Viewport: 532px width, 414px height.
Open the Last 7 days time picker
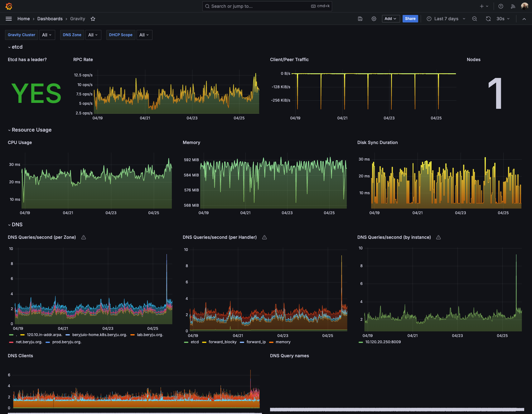446,19
